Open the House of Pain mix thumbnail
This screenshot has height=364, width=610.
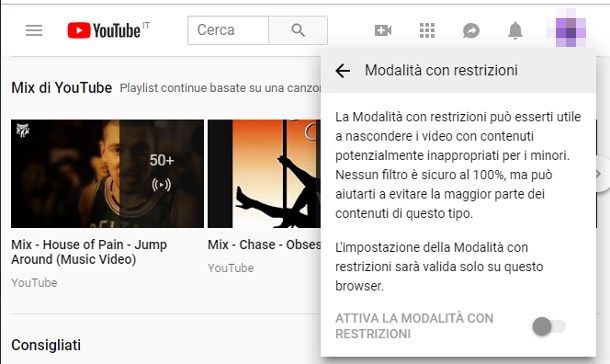pos(107,173)
